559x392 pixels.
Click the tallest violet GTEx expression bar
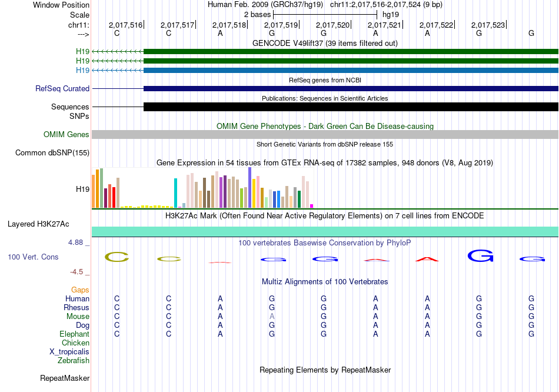coord(250,187)
